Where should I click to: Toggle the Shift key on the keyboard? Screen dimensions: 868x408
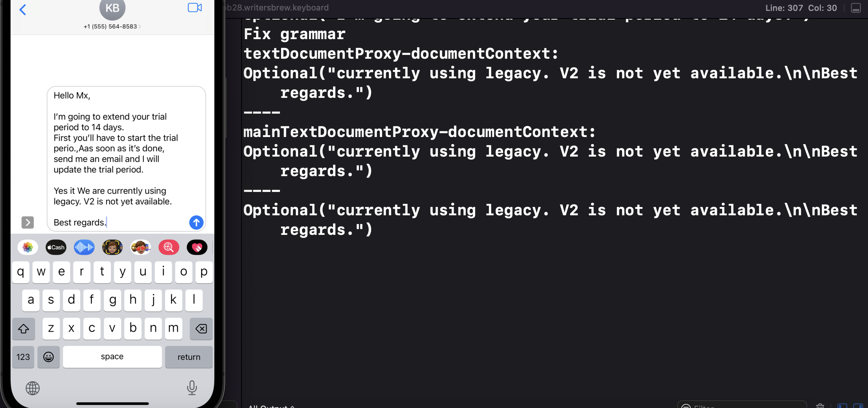pyautogui.click(x=23, y=329)
